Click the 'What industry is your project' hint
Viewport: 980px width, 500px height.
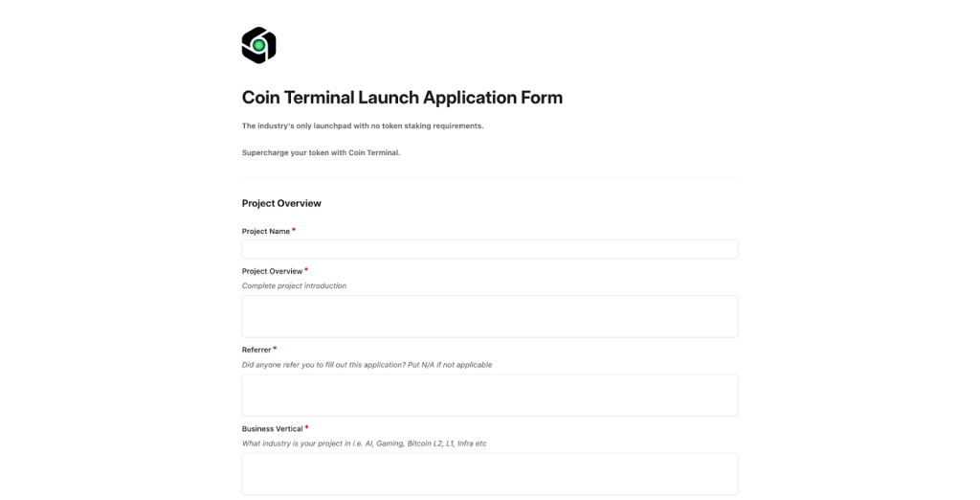pyautogui.click(x=364, y=443)
